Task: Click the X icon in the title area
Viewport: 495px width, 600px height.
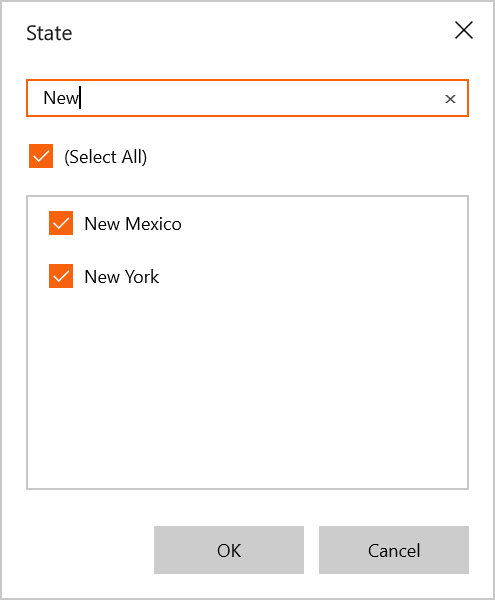Action: pyautogui.click(x=464, y=30)
